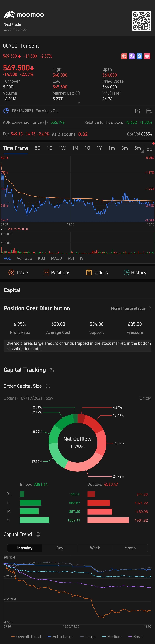Select the KDJ indicator
The width and height of the screenshot is (155, 644).
(x=41, y=258)
